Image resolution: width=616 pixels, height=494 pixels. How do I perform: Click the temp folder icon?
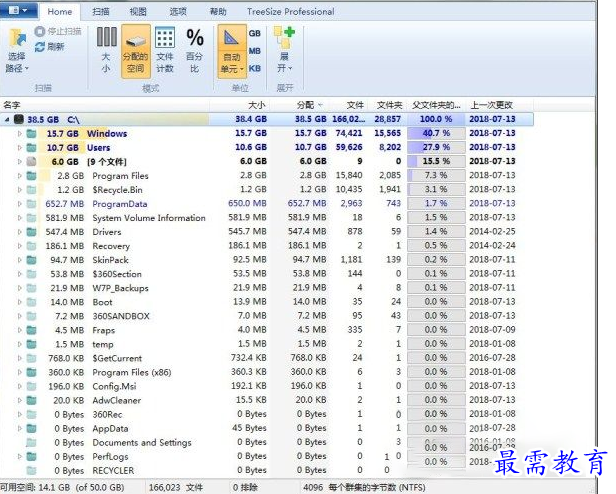31,344
